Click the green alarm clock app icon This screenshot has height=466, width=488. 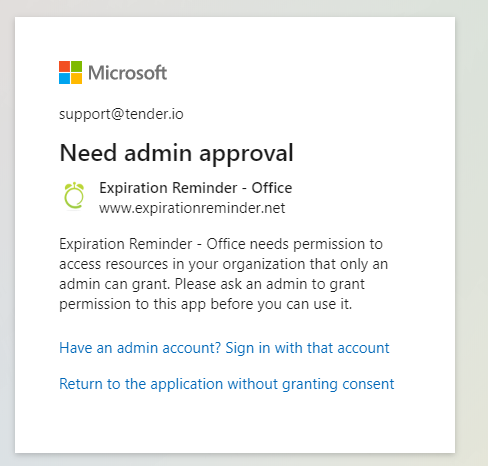tap(74, 196)
